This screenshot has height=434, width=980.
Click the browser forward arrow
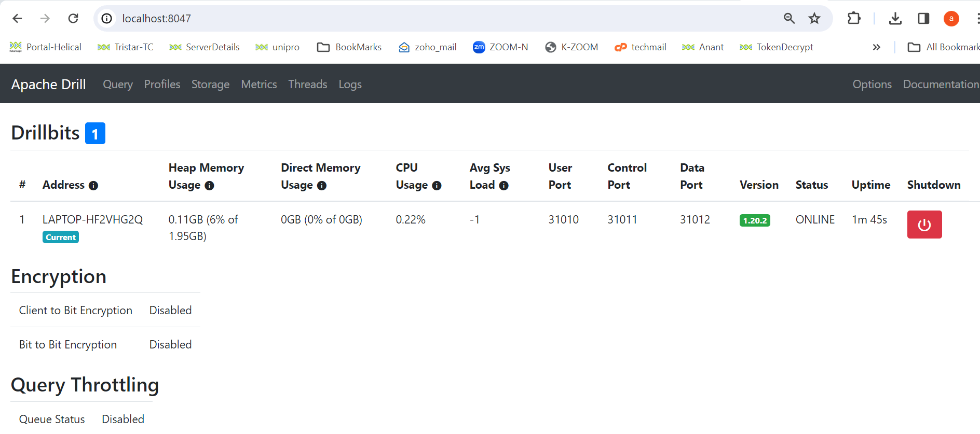(45, 19)
